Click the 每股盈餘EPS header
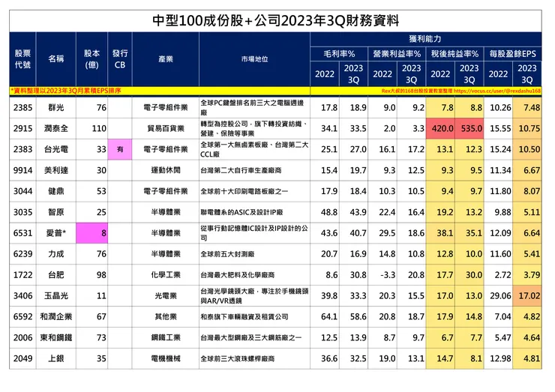This screenshot has width=555, height=392. (x=512, y=54)
